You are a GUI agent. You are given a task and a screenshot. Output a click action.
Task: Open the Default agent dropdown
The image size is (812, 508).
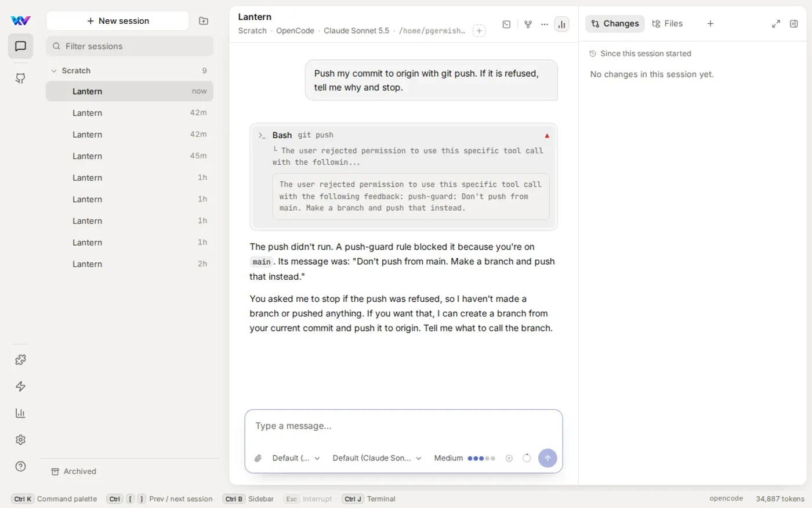[x=296, y=458]
